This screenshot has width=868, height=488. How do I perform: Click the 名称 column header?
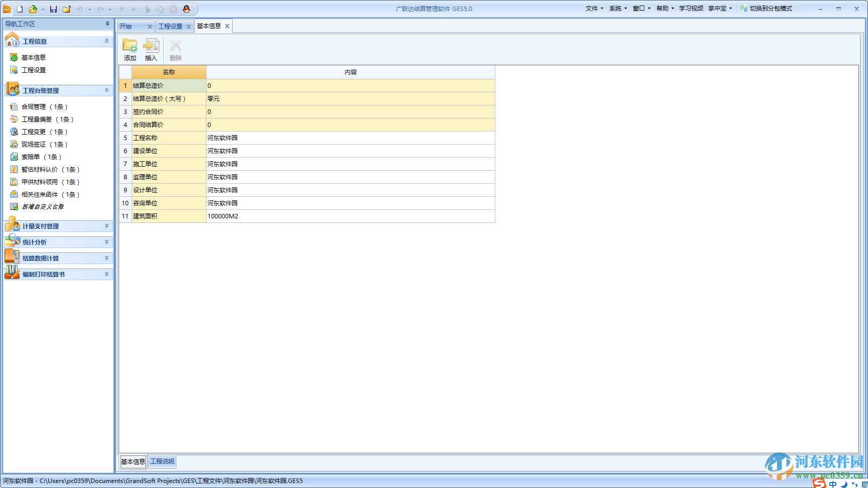[x=169, y=72]
